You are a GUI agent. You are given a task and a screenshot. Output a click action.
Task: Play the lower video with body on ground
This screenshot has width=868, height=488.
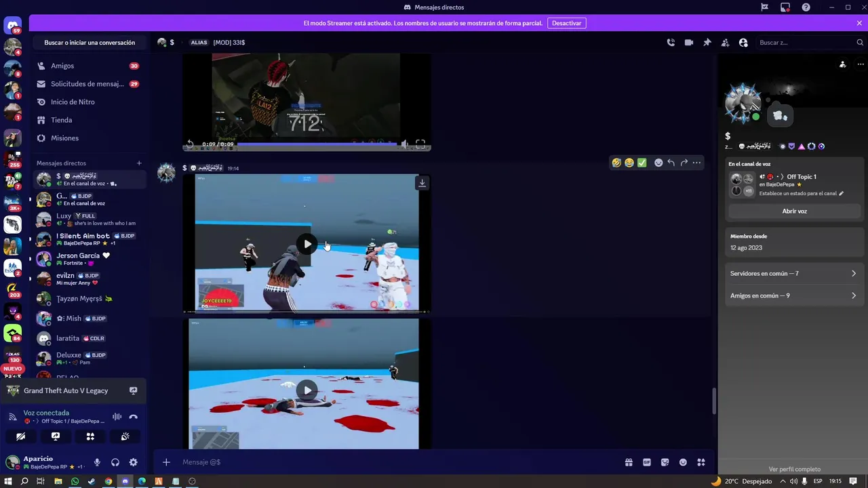coord(307,390)
